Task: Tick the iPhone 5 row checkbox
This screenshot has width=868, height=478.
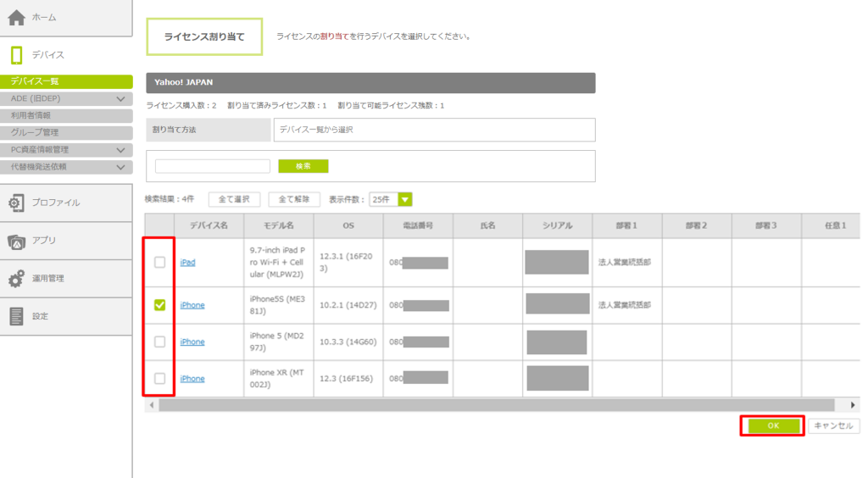Action: pyautogui.click(x=159, y=342)
